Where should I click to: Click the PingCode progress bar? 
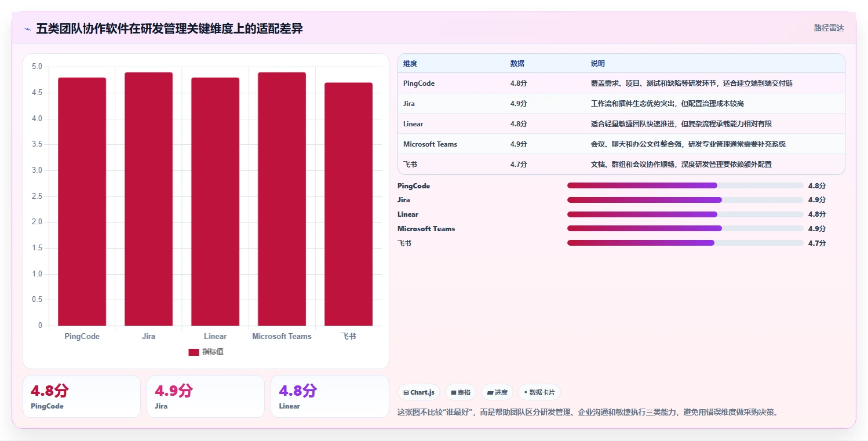tap(685, 185)
